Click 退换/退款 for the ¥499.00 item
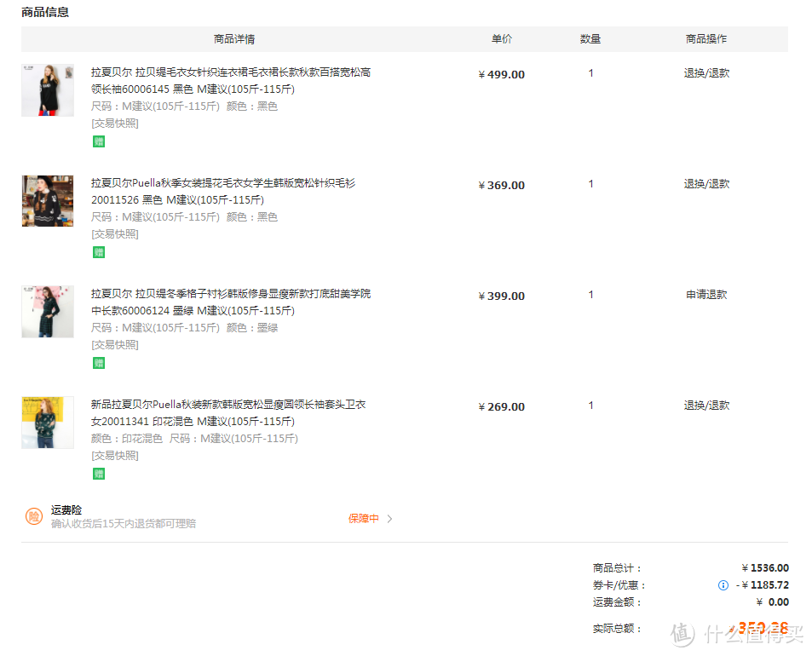Screen dimensions: 812x656 (706, 73)
